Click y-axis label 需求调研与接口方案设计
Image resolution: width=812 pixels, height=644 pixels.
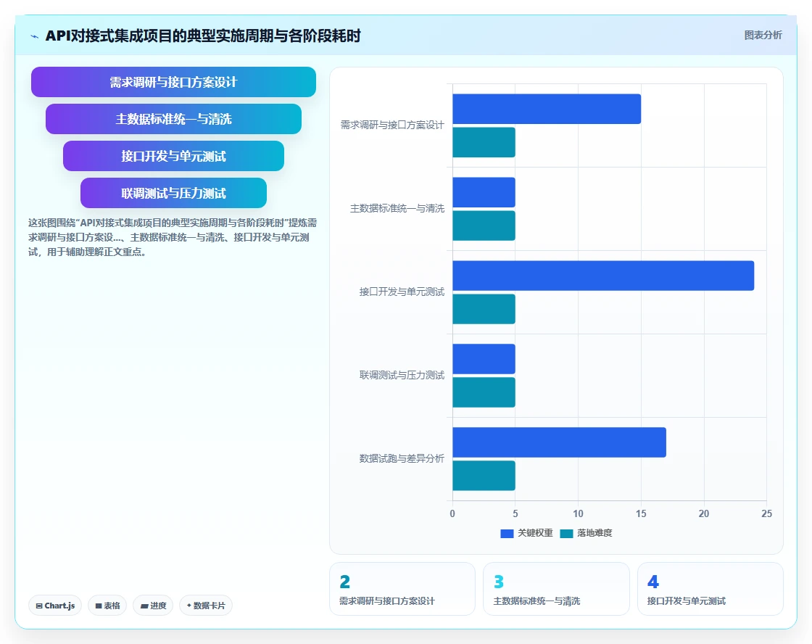[392, 125]
